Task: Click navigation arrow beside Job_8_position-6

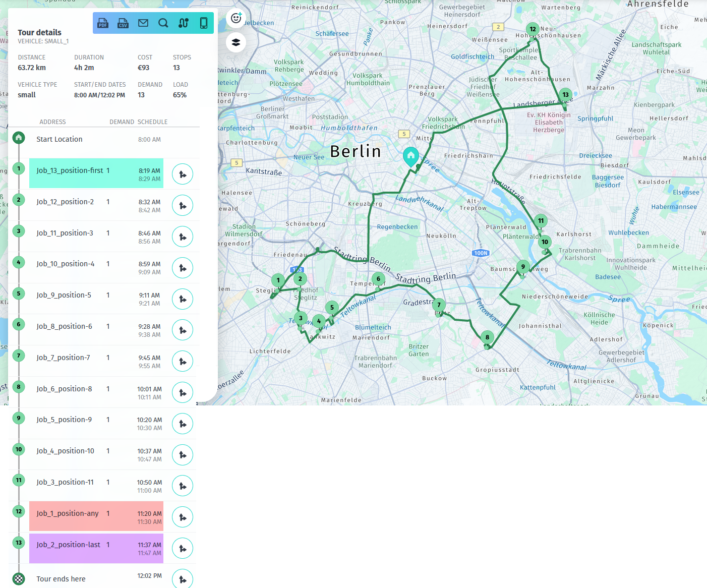Action: pyautogui.click(x=183, y=330)
